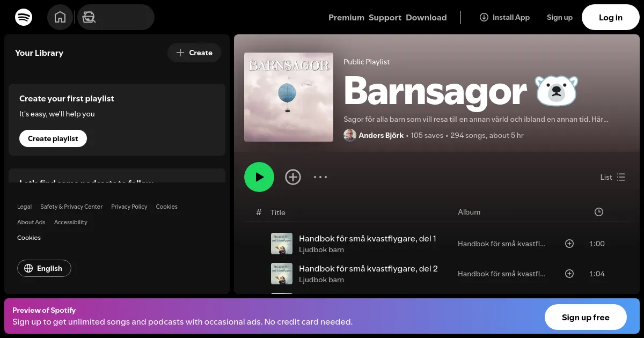Viewport: 644px width, 338px height.
Task: Go to the Home icon button
Action: [x=60, y=17]
